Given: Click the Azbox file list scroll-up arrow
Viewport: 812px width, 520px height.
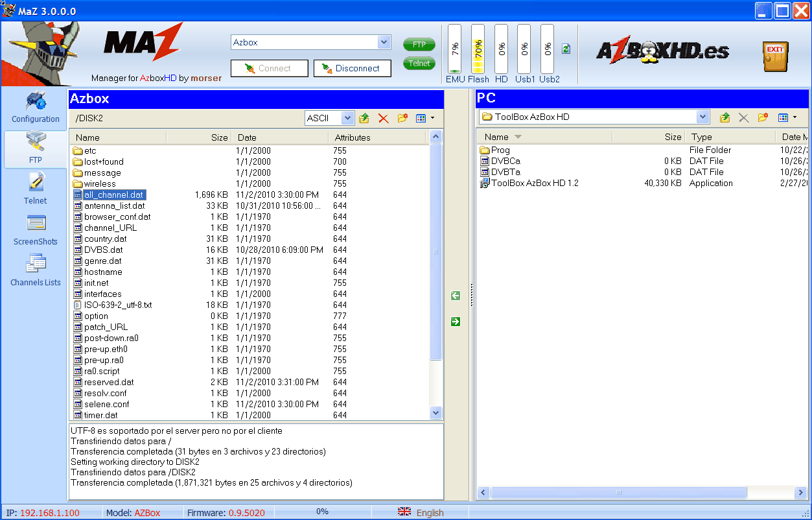Looking at the screenshot, I should (436, 137).
